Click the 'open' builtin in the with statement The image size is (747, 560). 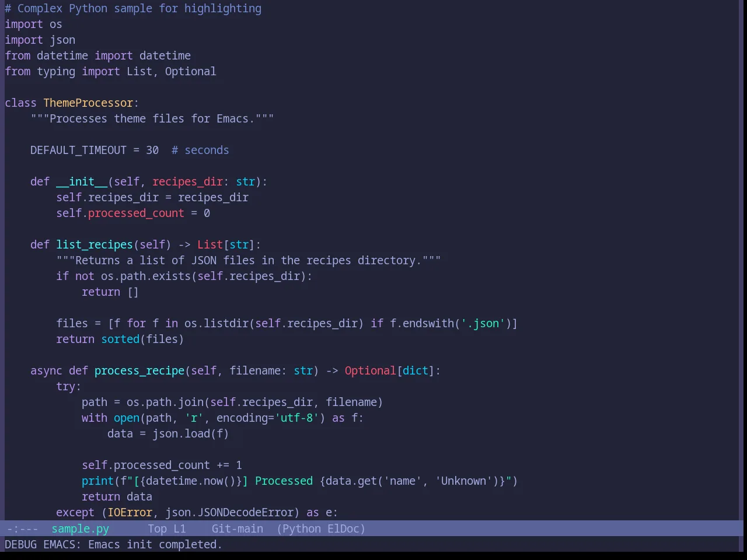(x=127, y=418)
